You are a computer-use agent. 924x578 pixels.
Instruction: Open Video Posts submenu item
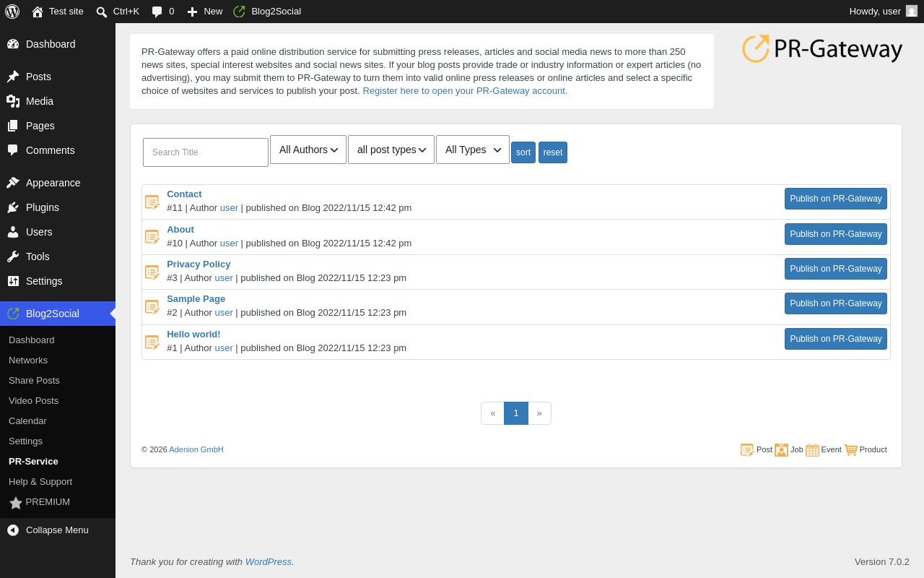coord(33,401)
